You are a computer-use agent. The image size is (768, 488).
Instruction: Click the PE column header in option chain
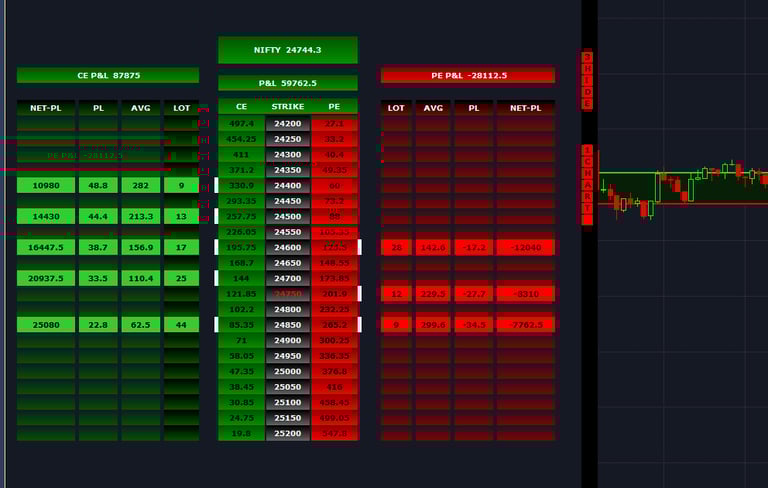[x=334, y=107]
